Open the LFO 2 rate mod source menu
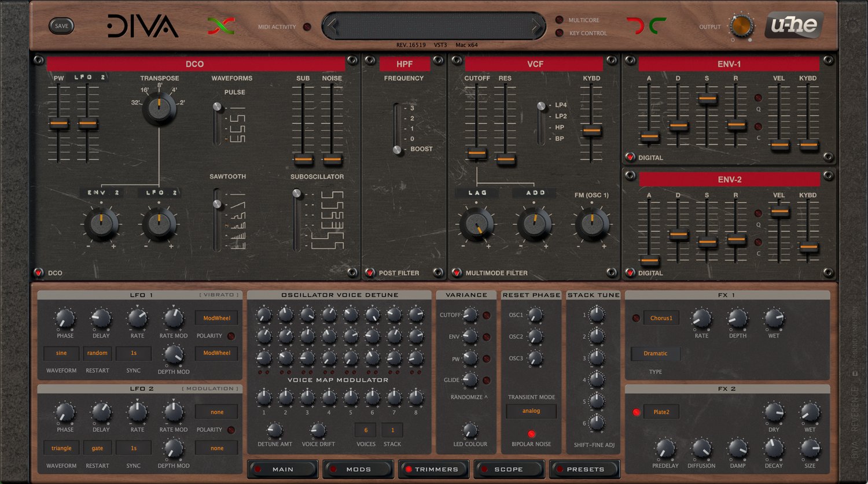Viewport: 868px width, 484px height. [x=217, y=412]
